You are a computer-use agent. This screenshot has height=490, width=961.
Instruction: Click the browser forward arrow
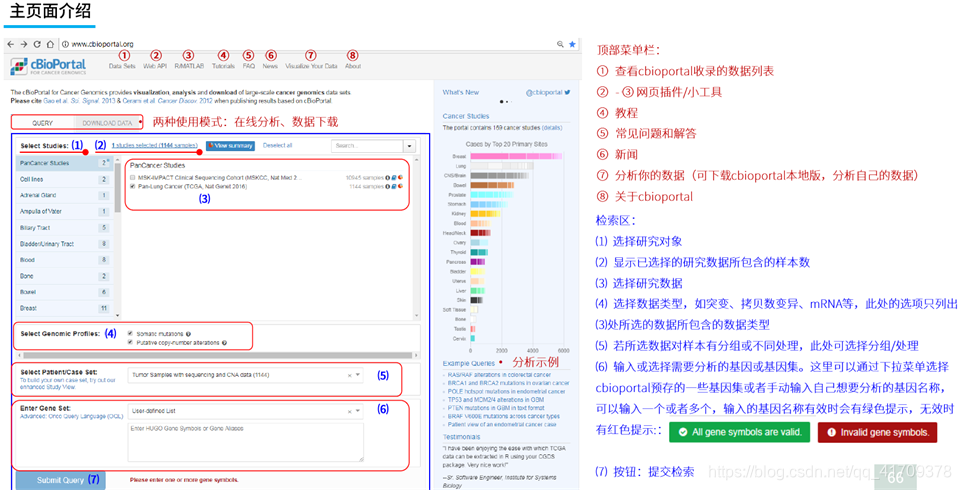pyautogui.click(x=23, y=44)
